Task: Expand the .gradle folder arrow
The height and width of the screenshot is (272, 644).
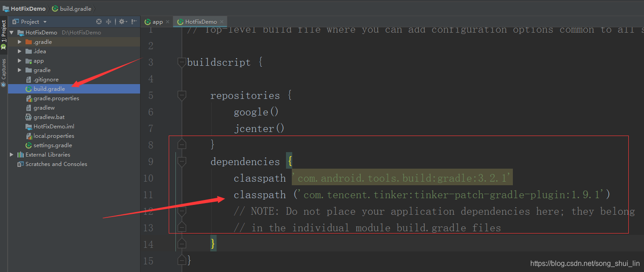Action: coord(20,42)
